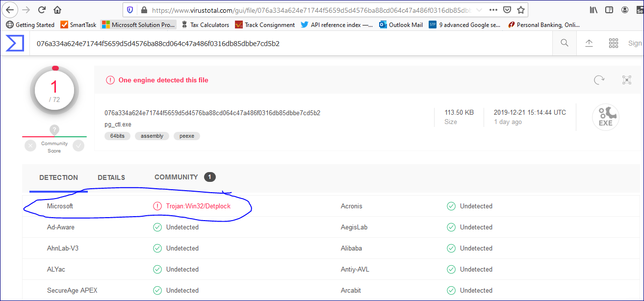Click the community score question marker
Image resolution: width=644 pixels, height=301 pixels.
point(54,130)
